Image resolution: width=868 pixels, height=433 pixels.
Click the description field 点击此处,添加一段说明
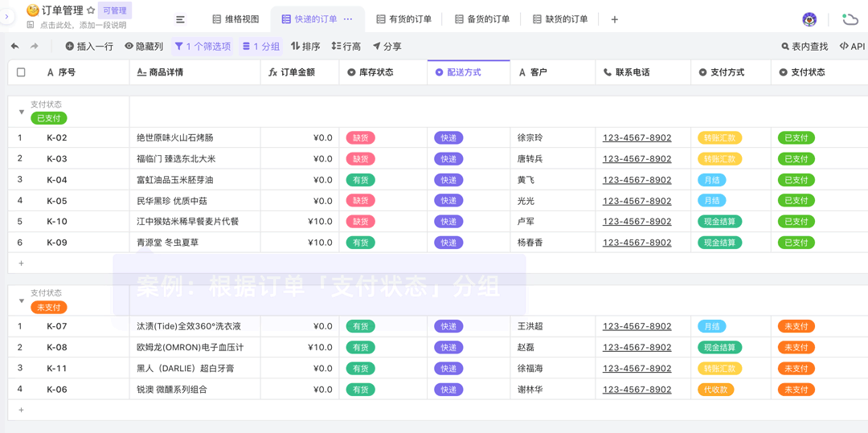coord(83,26)
